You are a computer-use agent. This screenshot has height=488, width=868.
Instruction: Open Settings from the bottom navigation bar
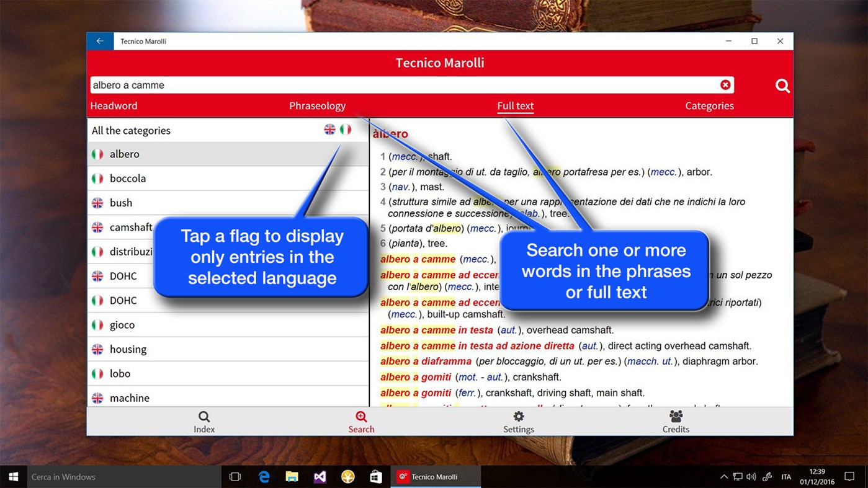[519, 420]
